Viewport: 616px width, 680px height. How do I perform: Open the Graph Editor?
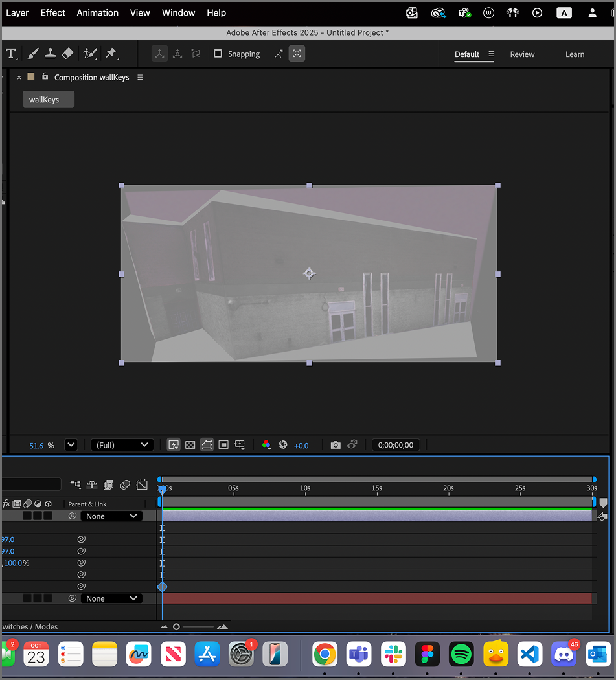click(x=142, y=484)
